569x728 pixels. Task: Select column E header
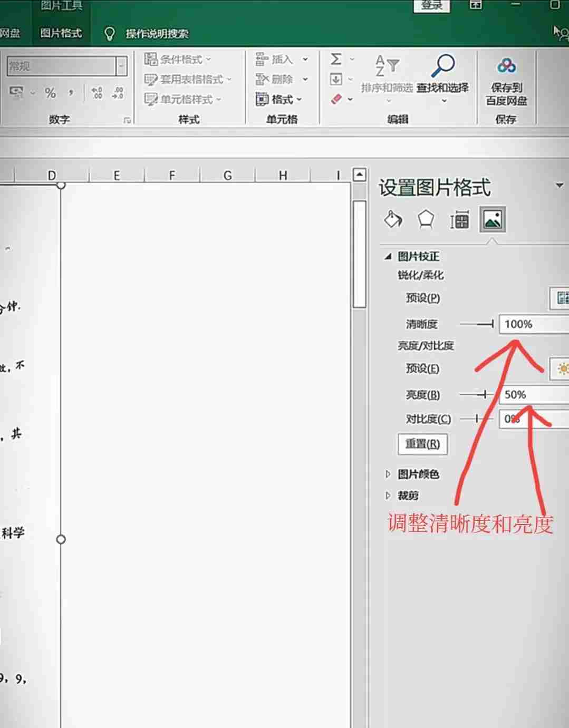pyautogui.click(x=117, y=176)
